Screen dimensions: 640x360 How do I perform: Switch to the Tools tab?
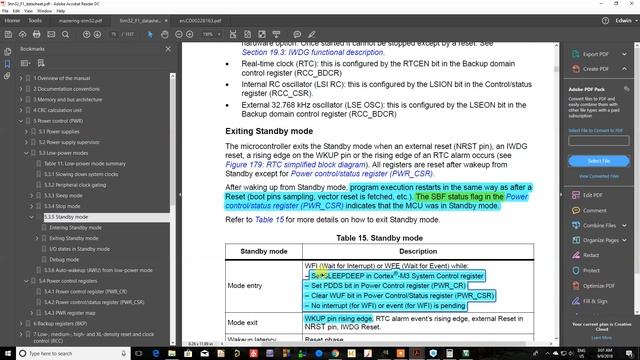35,20
